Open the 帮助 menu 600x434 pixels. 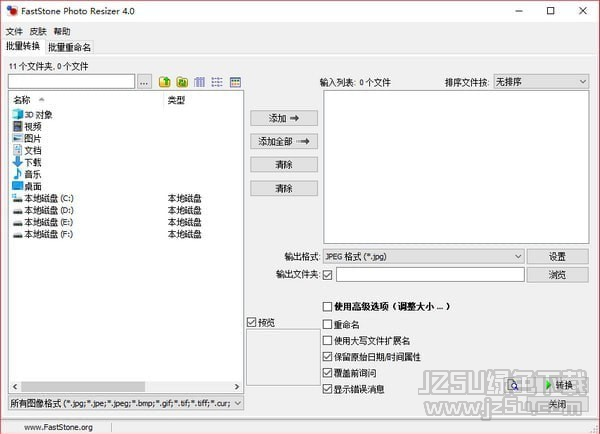click(62, 31)
